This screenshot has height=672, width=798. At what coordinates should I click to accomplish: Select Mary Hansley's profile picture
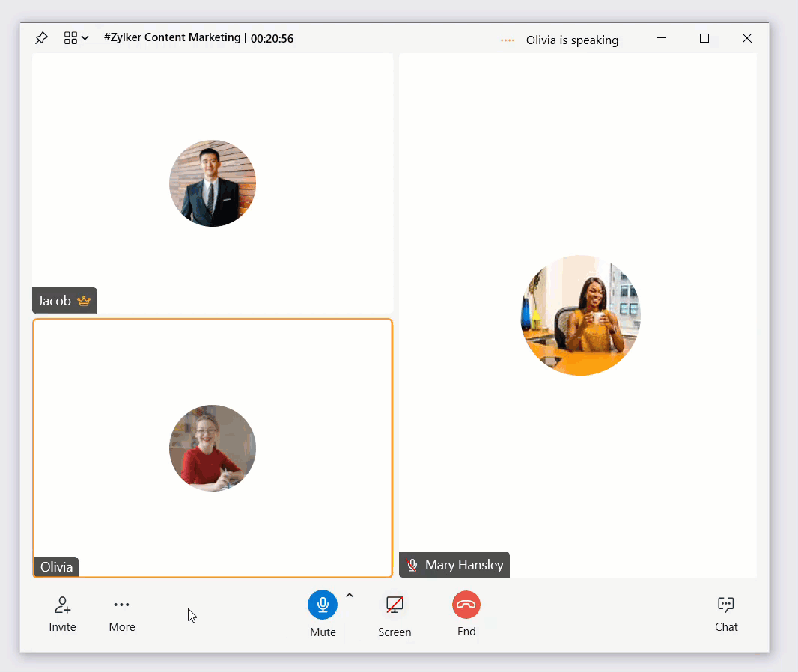click(580, 315)
